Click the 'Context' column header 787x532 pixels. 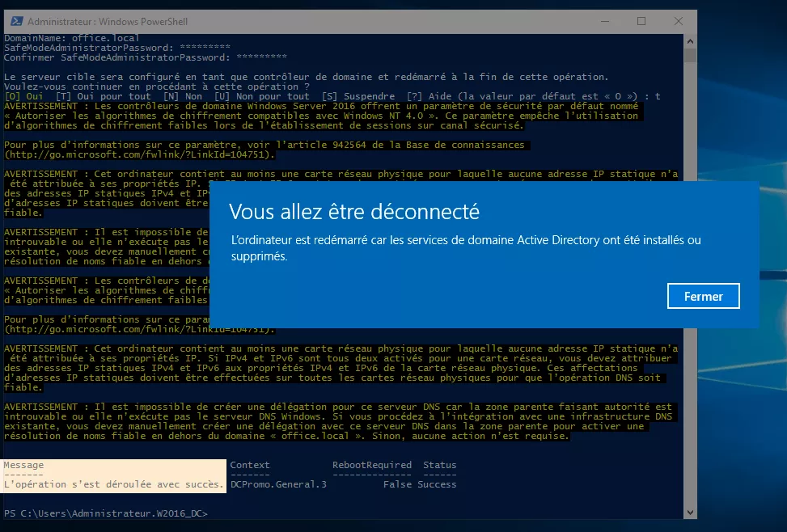(250, 465)
